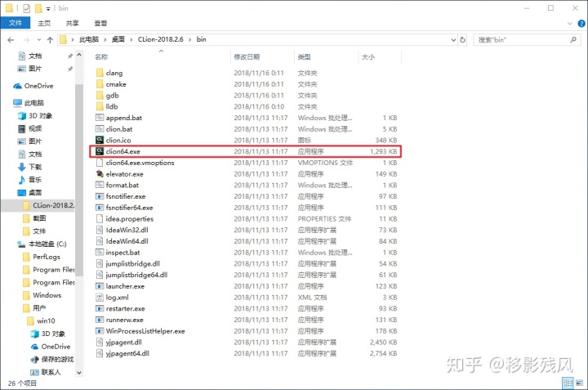This screenshot has width=588, height=390.
Task: Click the clang folder icon
Action: 100,73
